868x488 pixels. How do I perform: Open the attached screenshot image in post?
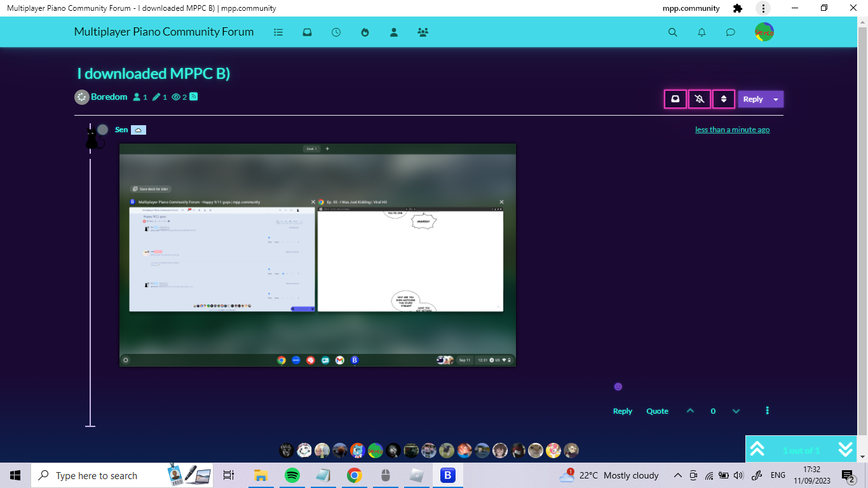[318, 255]
